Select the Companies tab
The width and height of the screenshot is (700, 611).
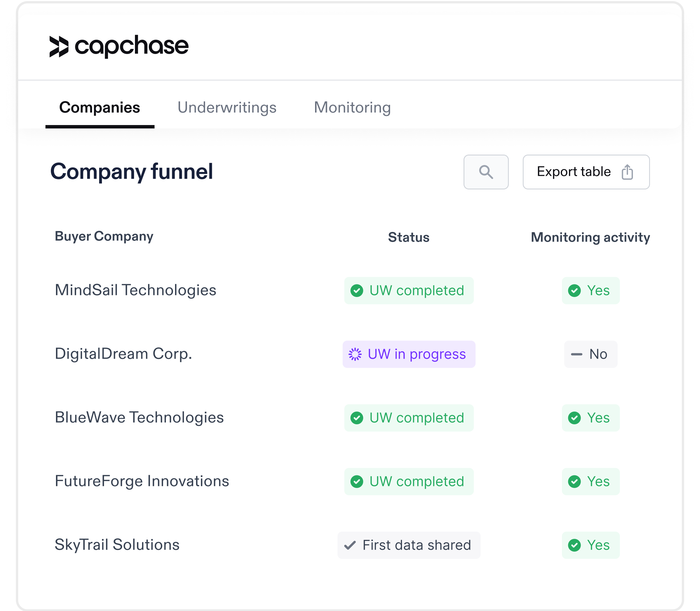[x=99, y=107]
